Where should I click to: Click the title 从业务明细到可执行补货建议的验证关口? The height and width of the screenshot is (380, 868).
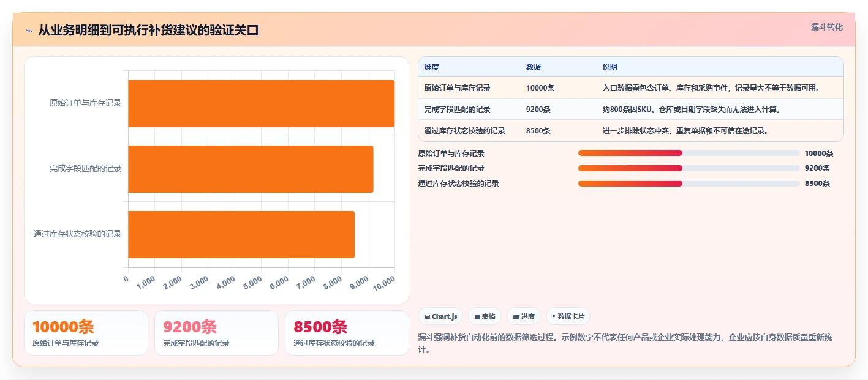pos(148,30)
